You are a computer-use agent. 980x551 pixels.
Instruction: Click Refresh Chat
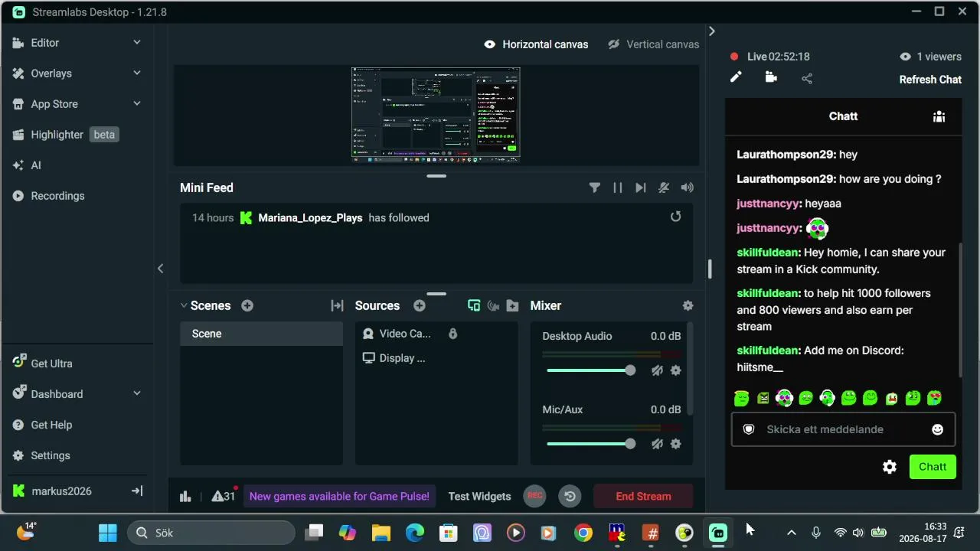[x=930, y=80]
